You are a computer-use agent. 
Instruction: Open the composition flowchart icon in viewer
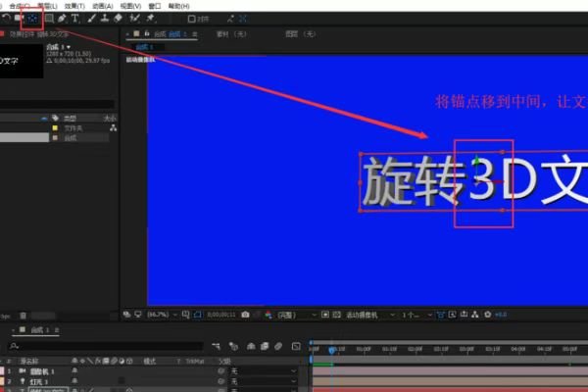[475, 315]
